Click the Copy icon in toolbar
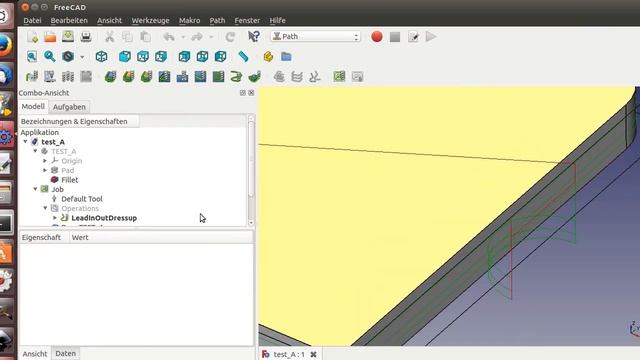The width and height of the screenshot is (640, 360). 127,37
